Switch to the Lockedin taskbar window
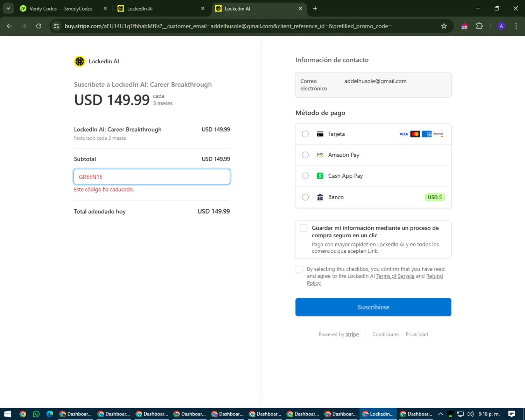This screenshot has width=525, height=420. pos(379,414)
